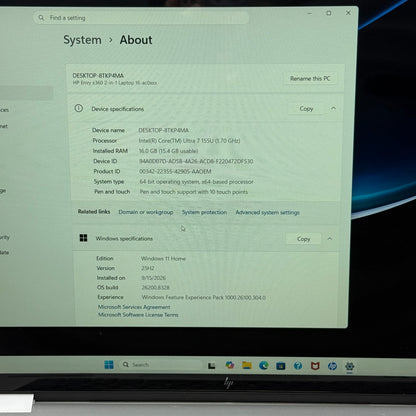The image size is (416, 416).
Task: Open the System protection link
Action: (x=204, y=212)
